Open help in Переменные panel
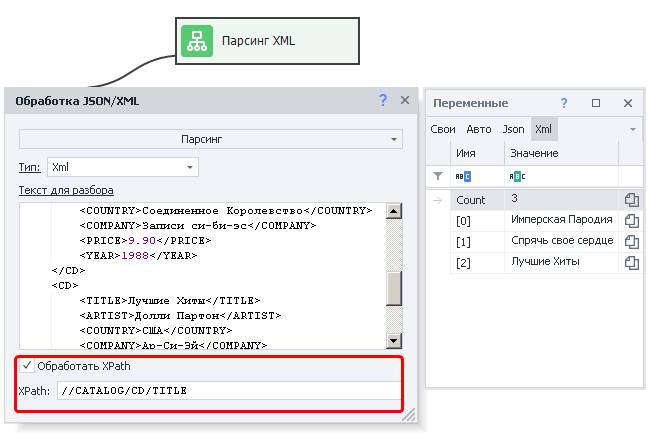This screenshot has height=444, width=660. click(x=565, y=102)
